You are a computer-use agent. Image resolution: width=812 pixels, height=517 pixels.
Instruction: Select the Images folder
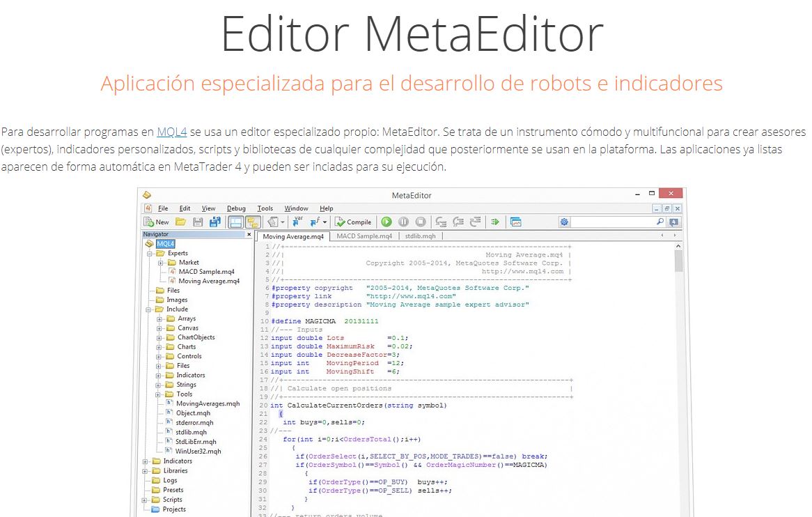[177, 300]
